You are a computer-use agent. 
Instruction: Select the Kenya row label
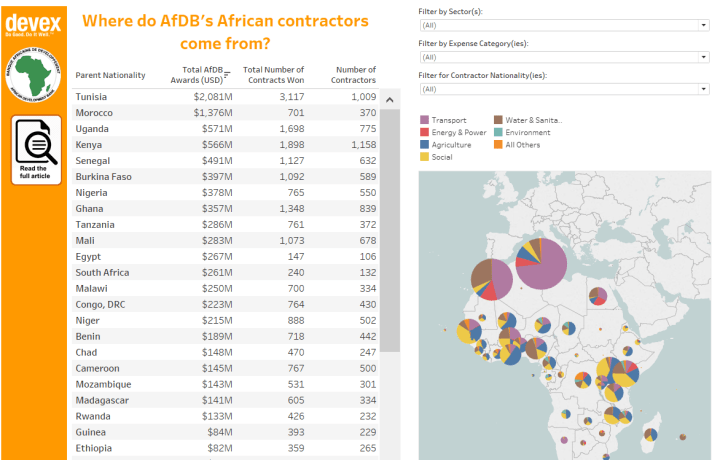tap(89, 145)
